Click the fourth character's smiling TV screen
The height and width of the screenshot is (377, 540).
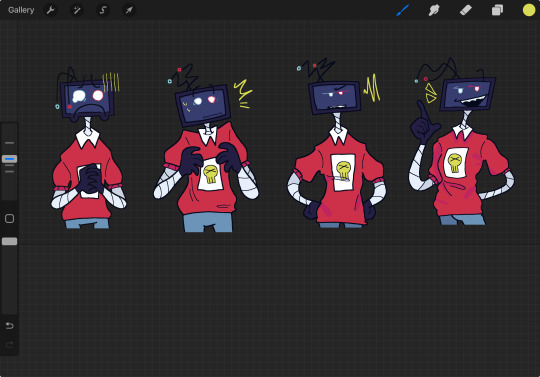[467, 94]
